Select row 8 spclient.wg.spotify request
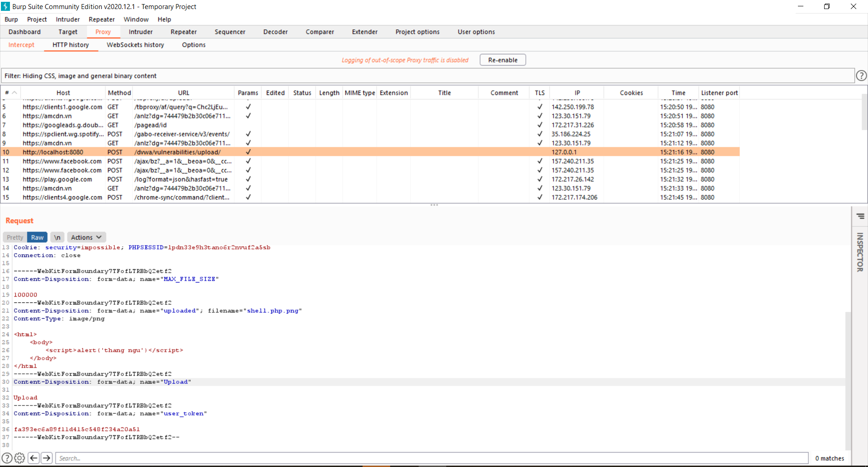This screenshot has height=467, width=868. (x=370, y=134)
